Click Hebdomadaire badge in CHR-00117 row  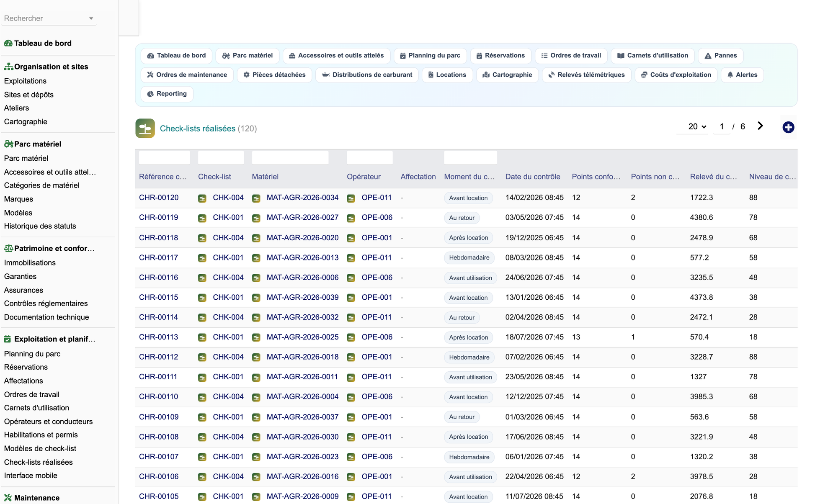469,257
